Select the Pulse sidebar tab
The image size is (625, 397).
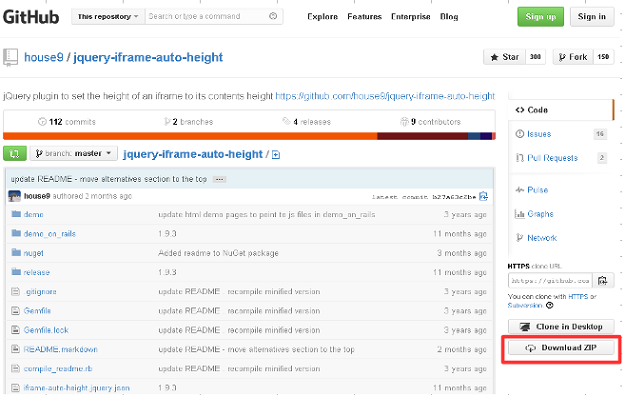pyautogui.click(x=537, y=190)
